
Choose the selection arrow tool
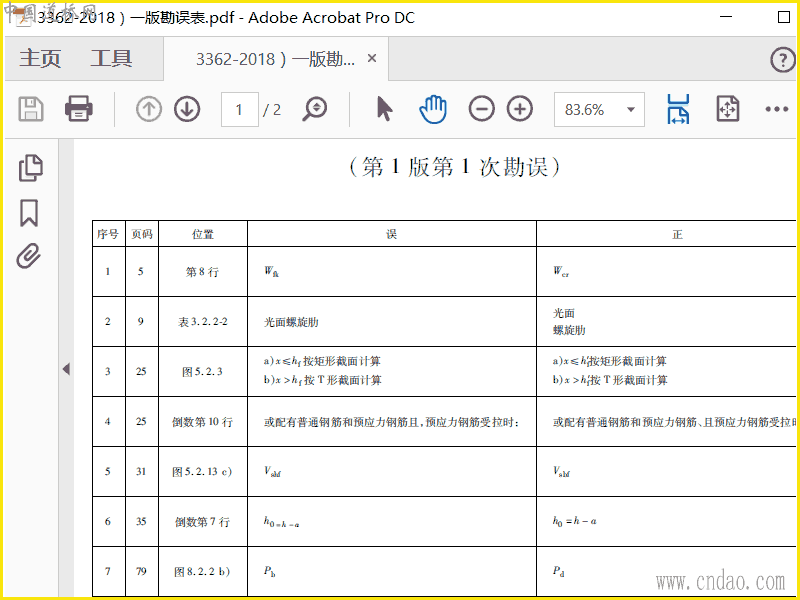tap(385, 109)
